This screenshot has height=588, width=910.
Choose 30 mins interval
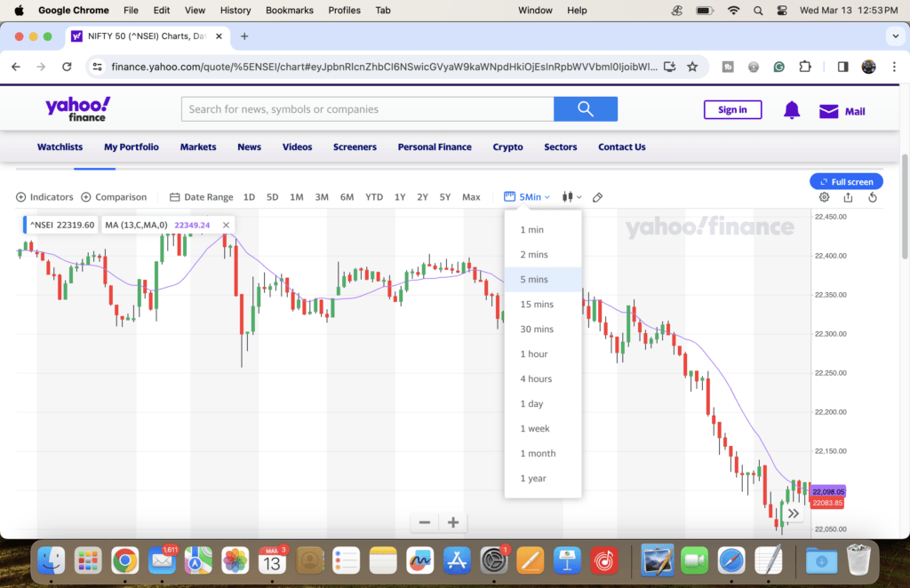[543, 330]
